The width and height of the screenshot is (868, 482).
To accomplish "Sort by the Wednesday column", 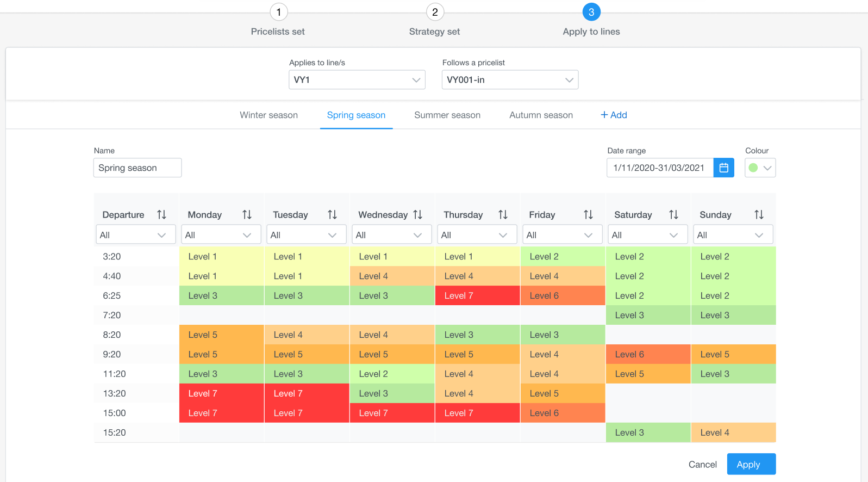I will (x=417, y=214).
